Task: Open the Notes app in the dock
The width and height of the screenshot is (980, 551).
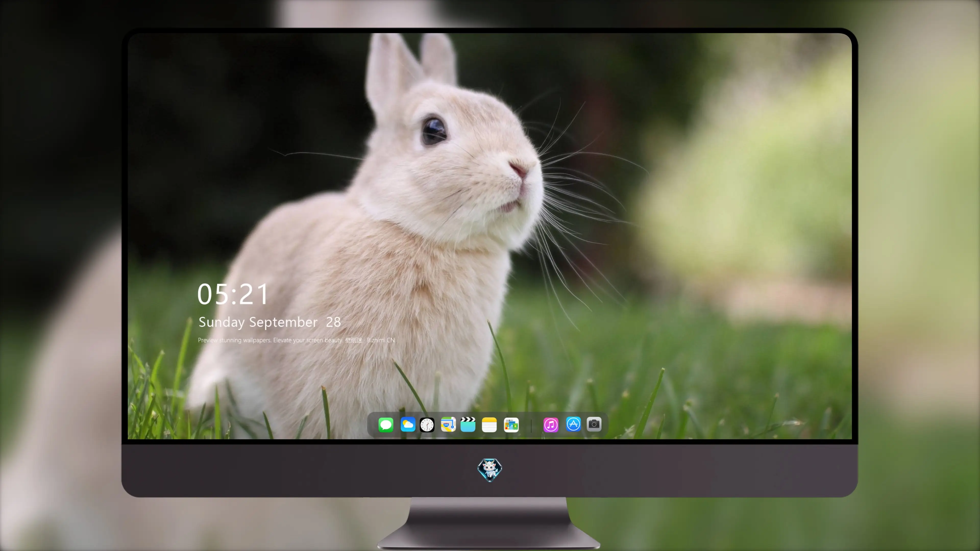Action: (x=489, y=424)
